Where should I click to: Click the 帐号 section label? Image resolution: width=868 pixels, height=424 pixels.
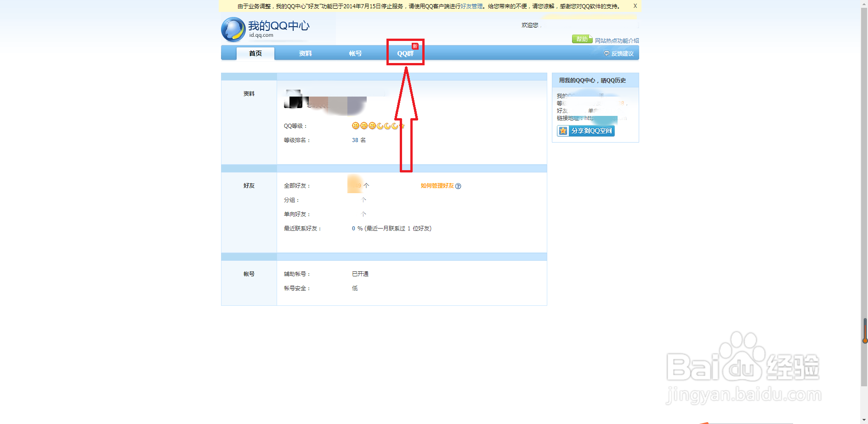249,274
